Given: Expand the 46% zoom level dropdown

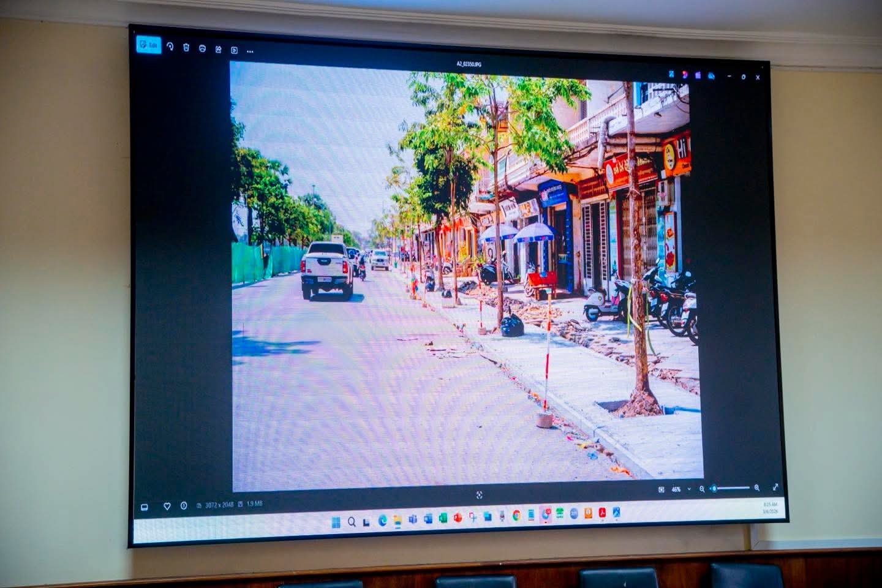Looking at the screenshot, I should point(690,489).
